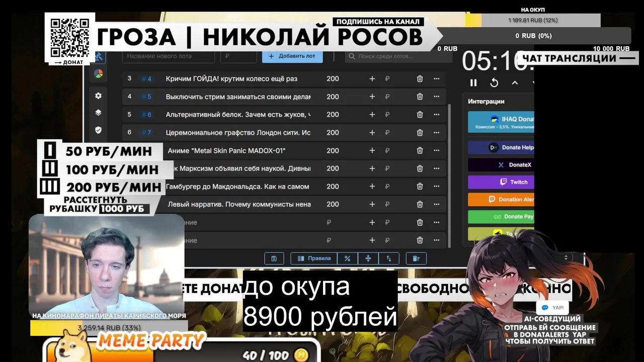
Task: Delete the 'Церемониальное графство Лондон сити' lot
Action: click(x=420, y=133)
